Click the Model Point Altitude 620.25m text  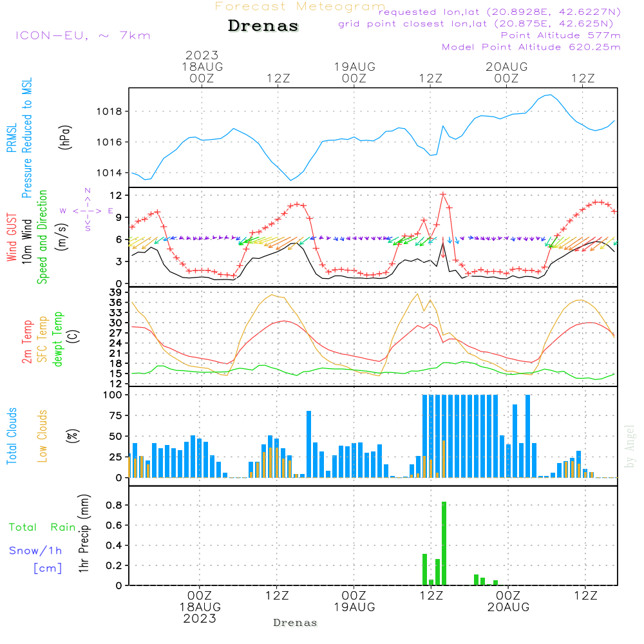[x=531, y=47]
